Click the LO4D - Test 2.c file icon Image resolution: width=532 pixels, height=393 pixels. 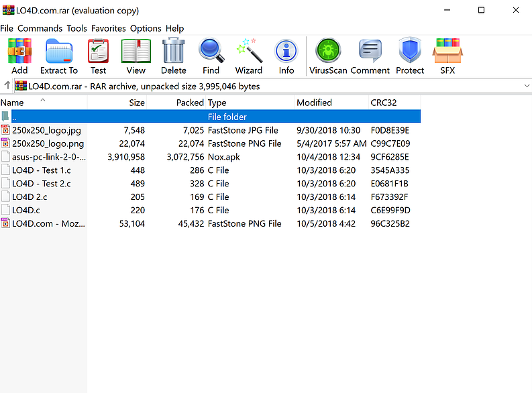[5, 183]
